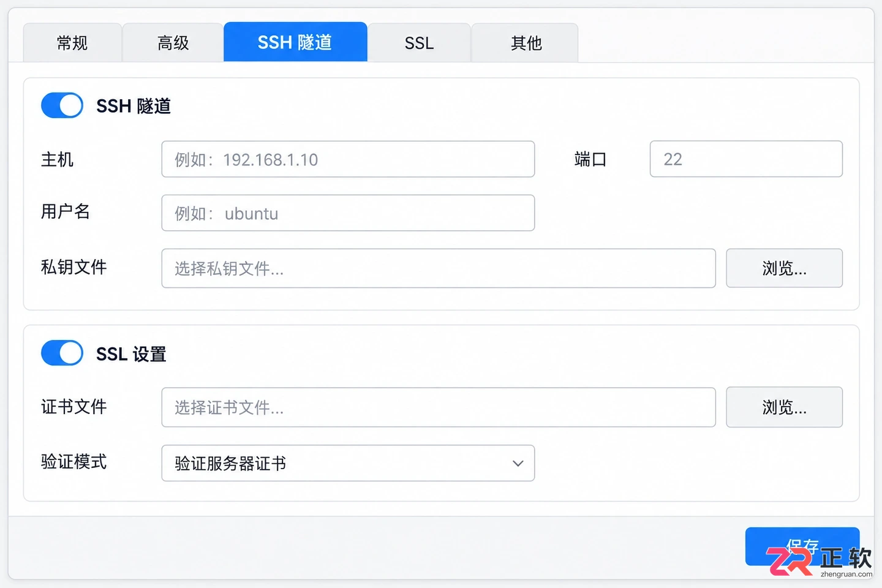The image size is (882, 588).
Task: Browse for the 证书文件
Action: [784, 407]
